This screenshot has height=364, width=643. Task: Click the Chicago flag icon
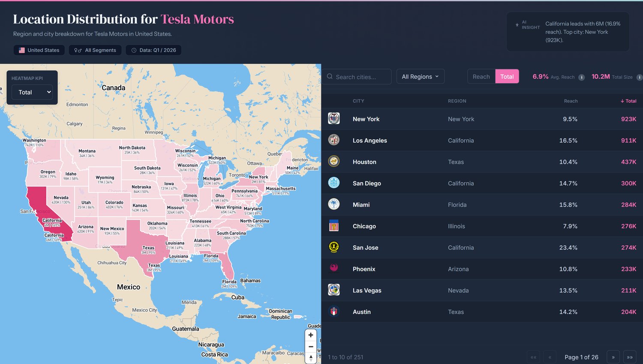tap(334, 226)
